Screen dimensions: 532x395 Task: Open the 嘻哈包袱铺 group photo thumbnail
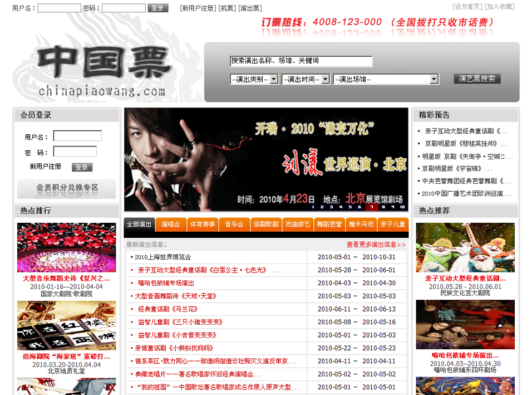click(465, 324)
